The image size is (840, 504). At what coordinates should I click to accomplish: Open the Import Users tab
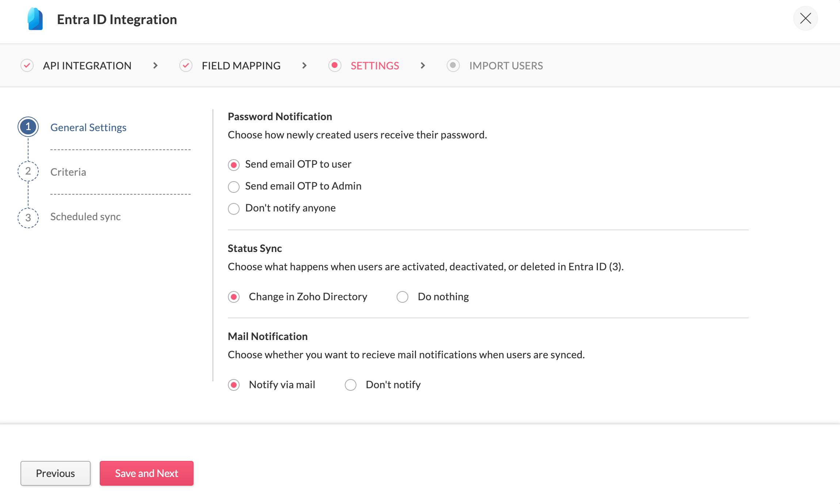click(x=506, y=66)
